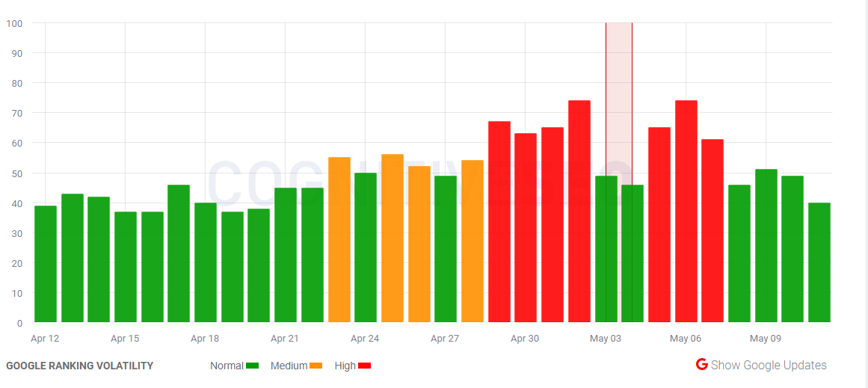The height and width of the screenshot is (388, 868).
Task: Click the green bar at Apr 24
Action: click(366, 247)
